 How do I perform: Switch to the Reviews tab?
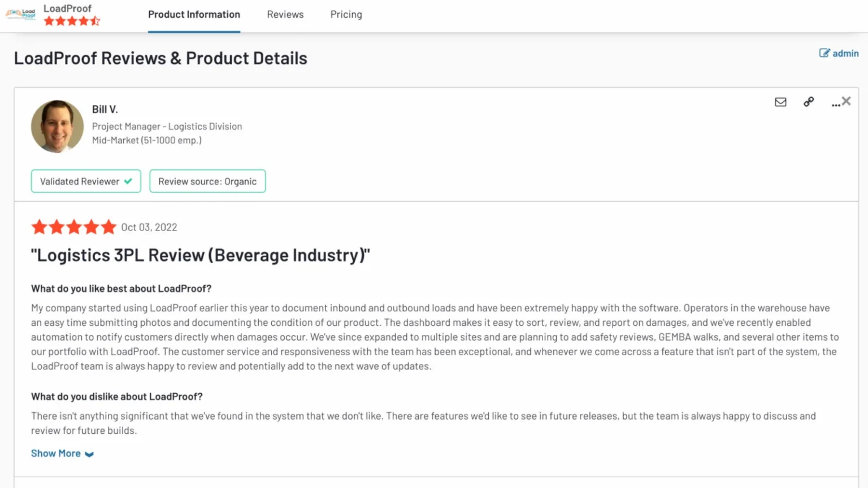285,15
